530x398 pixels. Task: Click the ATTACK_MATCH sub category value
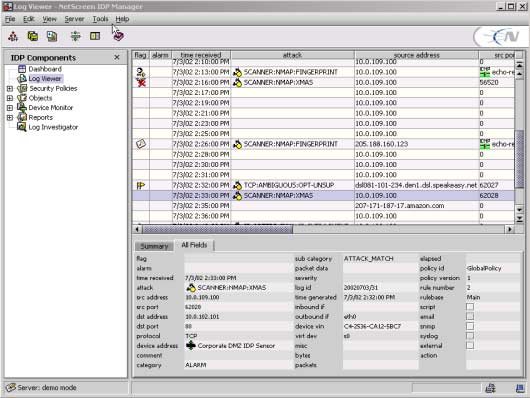pyautogui.click(x=368, y=259)
